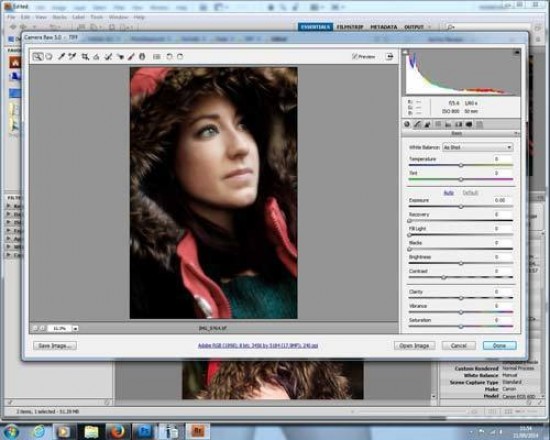Image resolution: width=550 pixels, height=440 pixels.
Task: Click the Saturation value input field
Action: coord(502,320)
